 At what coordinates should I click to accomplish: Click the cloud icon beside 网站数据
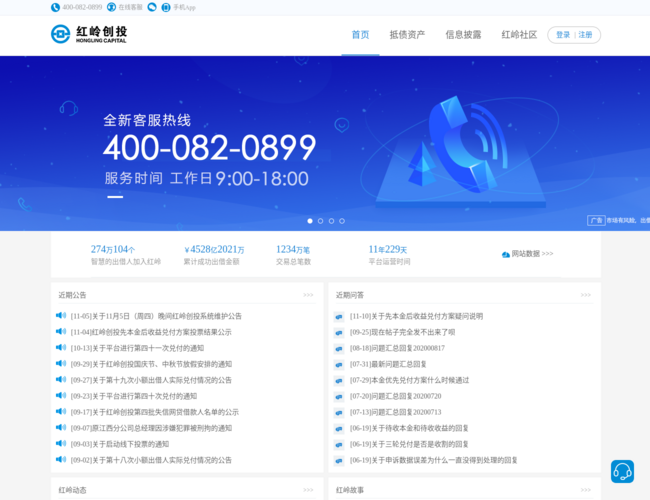point(506,254)
